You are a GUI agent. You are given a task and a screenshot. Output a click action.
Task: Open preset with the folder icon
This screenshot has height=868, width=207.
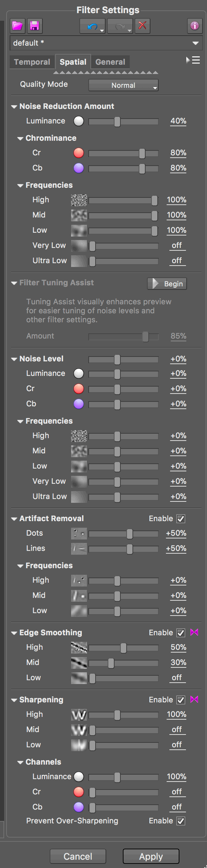pos(18,26)
